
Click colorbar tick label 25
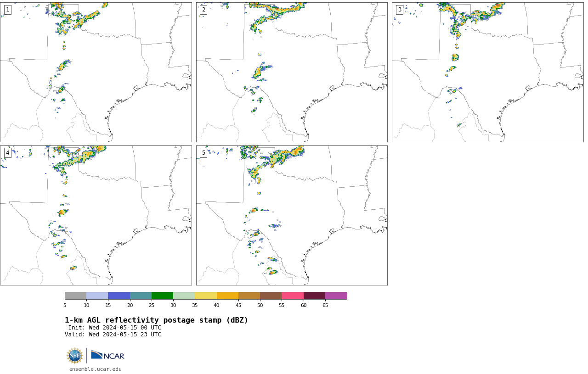(152, 305)
